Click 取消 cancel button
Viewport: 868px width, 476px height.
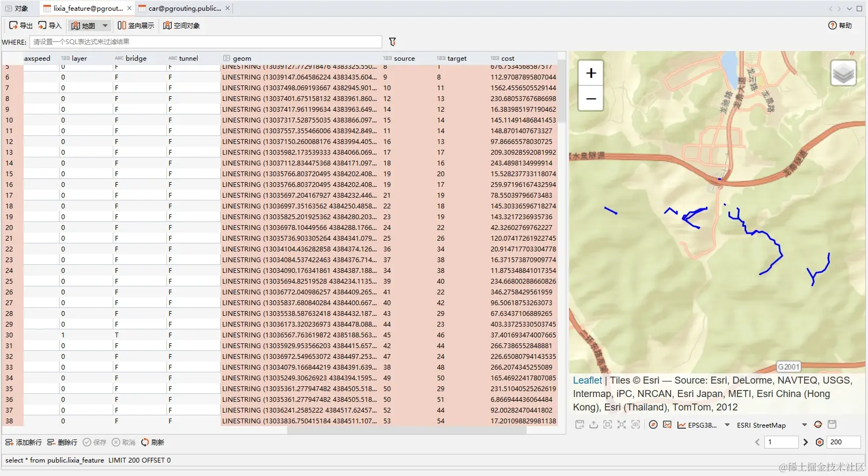click(x=123, y=442)
